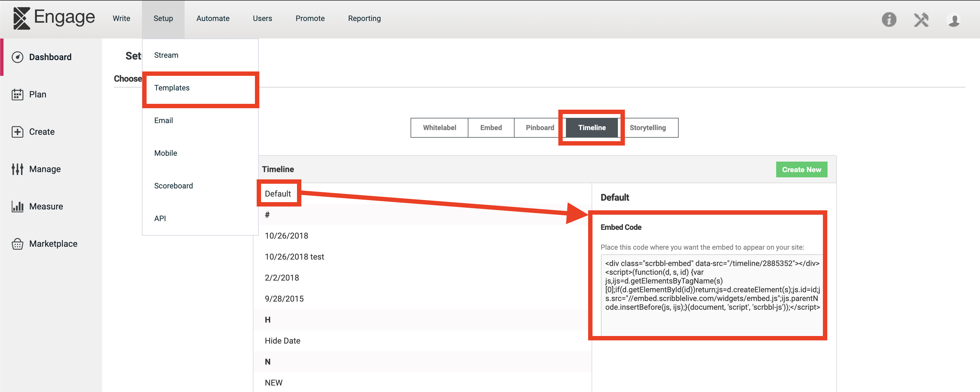Viewport: 980px width, 392px height.
Task: Select the 9/28/2015 template row
Action: [x=422, y=299]
